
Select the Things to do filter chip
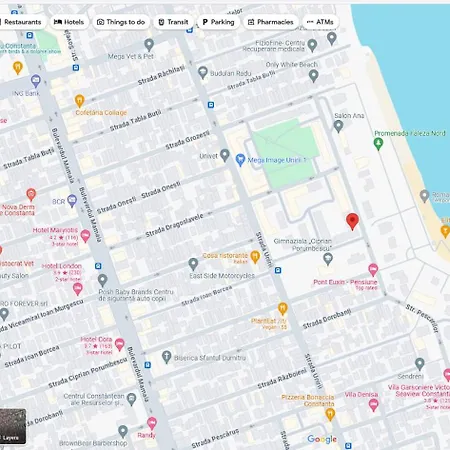121,22
